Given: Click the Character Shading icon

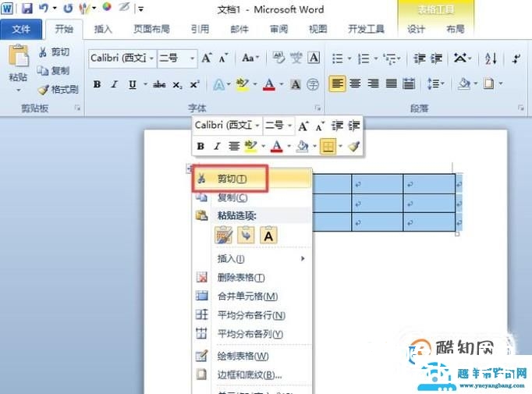Looking at the screenshot, I should (x=296, y=84).
